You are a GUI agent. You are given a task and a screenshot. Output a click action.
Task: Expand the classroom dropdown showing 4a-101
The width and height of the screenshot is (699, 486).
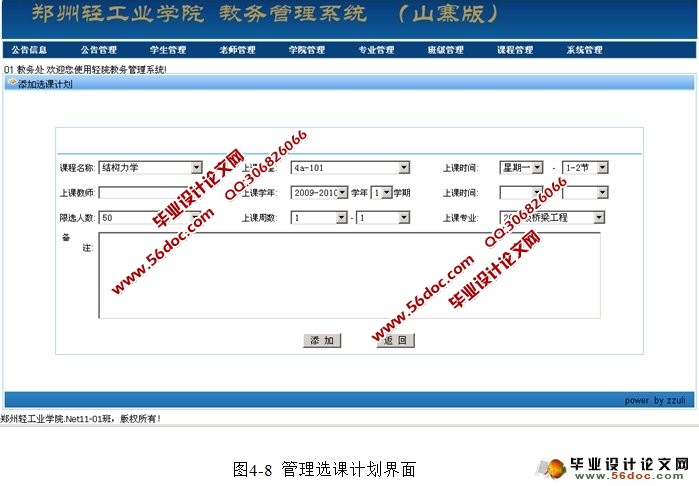(350, 168)
